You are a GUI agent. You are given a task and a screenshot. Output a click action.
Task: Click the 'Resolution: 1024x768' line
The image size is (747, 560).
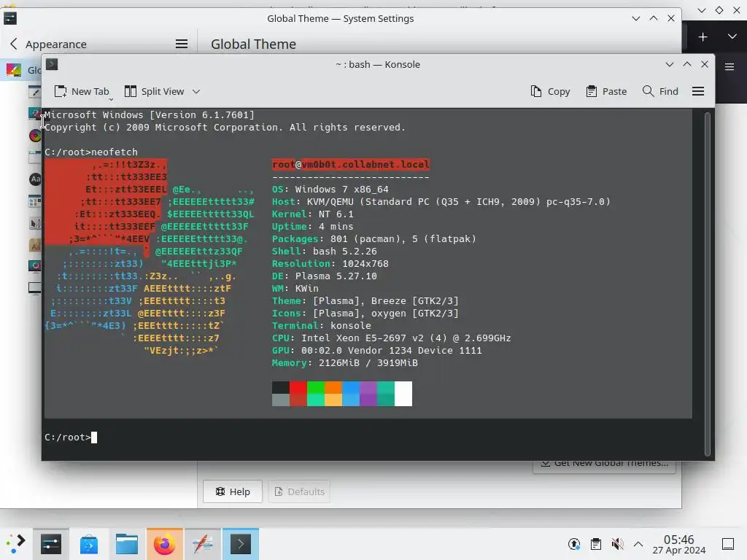(x=330, y=264)
